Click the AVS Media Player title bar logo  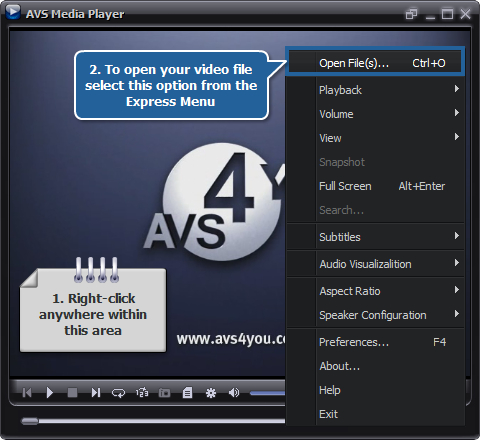(x=13, y=12)
